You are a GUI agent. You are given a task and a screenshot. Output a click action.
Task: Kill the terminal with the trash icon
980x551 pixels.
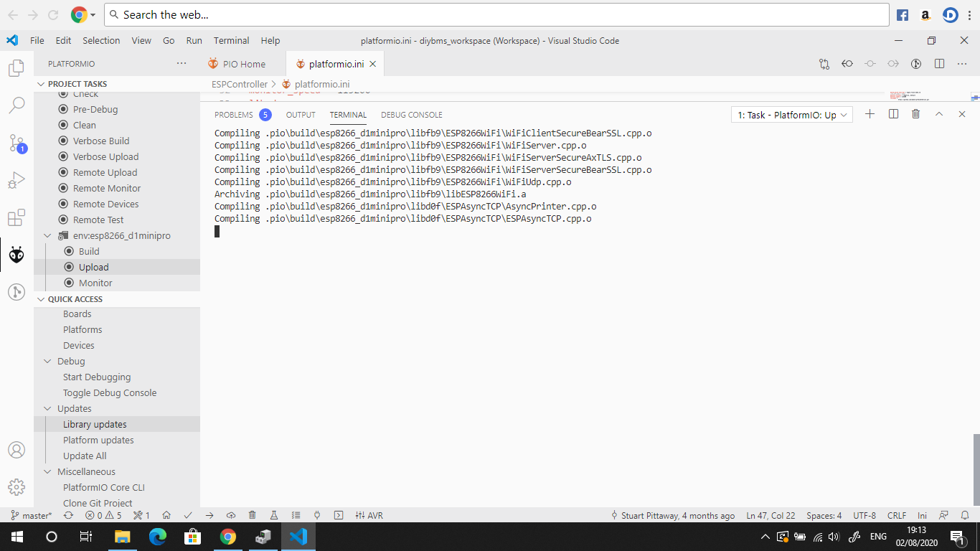coord(915,114)
